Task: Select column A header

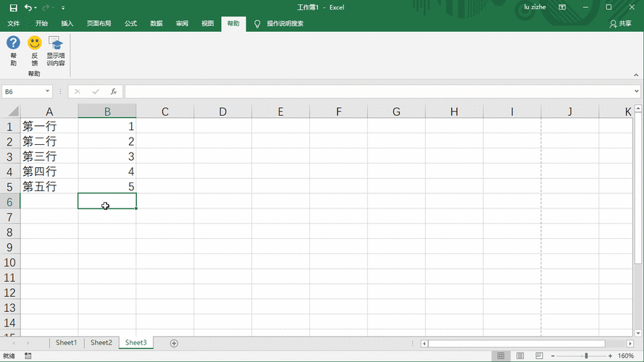Action: pos(49,111)
